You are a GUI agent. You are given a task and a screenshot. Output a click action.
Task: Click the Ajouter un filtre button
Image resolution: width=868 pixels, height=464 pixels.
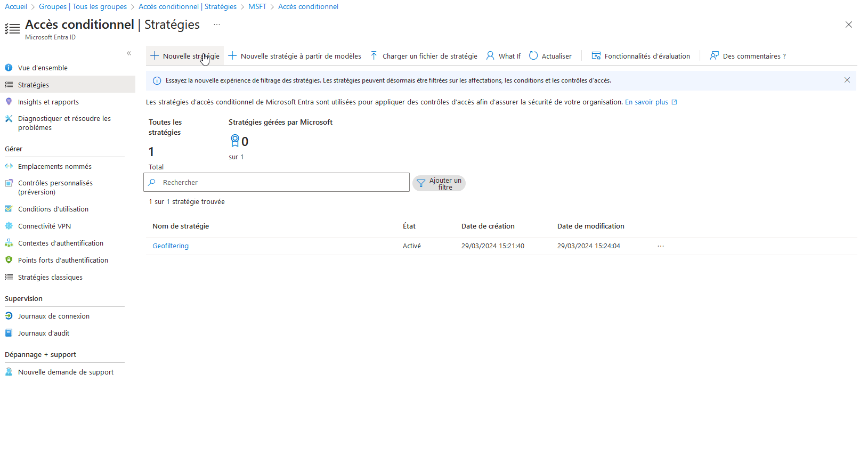pos(439,183)
